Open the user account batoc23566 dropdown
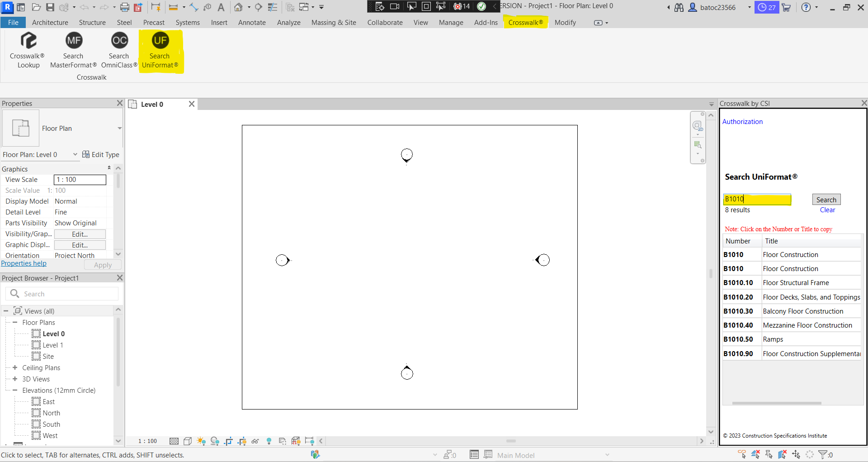Image resolution: width=868 pixels, height=462 pixels. [x=749, y=7]
